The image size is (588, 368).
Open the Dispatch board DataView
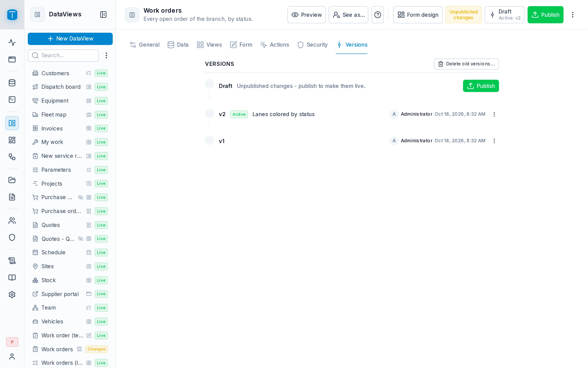click(x=70, y=87)
